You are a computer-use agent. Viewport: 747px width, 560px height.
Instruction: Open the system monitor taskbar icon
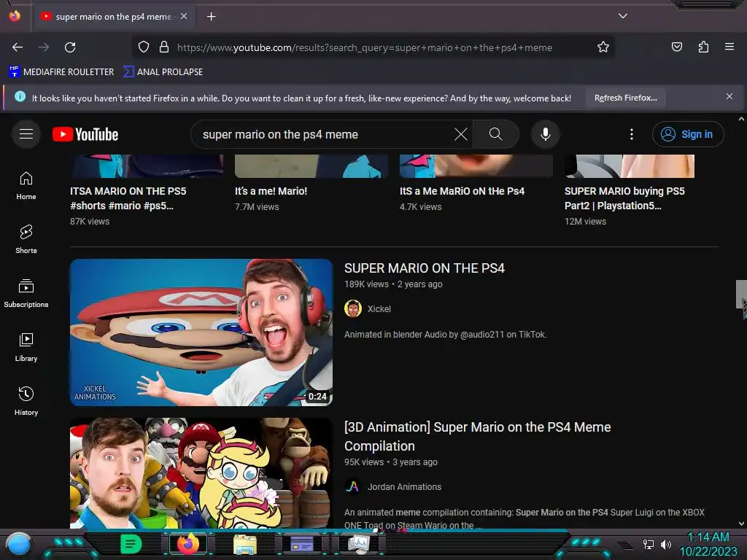click(x=358, y=544)
